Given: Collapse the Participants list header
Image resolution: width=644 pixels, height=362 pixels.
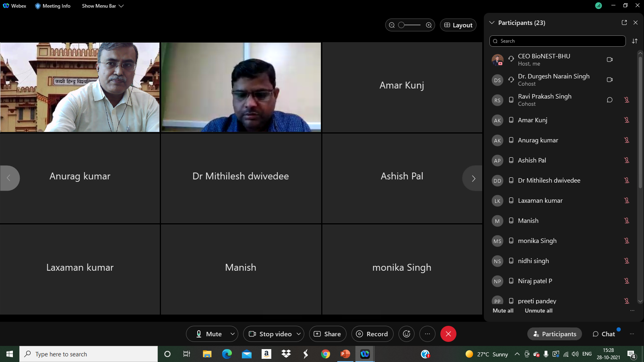Looking at the screenshot, I should coord(492,23).
